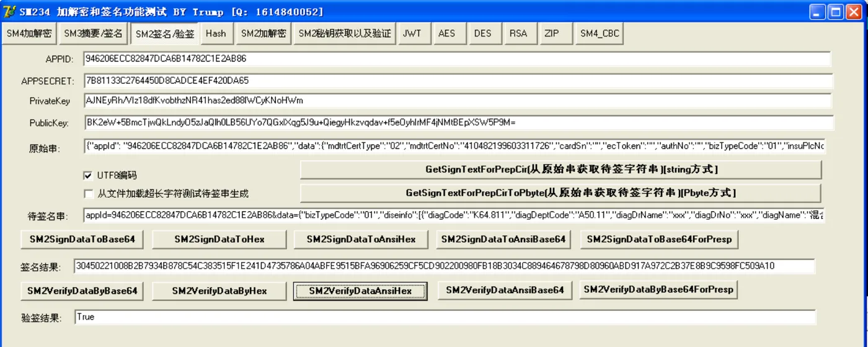Click the SM2SignDataToHex button
Screen dimensions: 868x347
point(219,239)
